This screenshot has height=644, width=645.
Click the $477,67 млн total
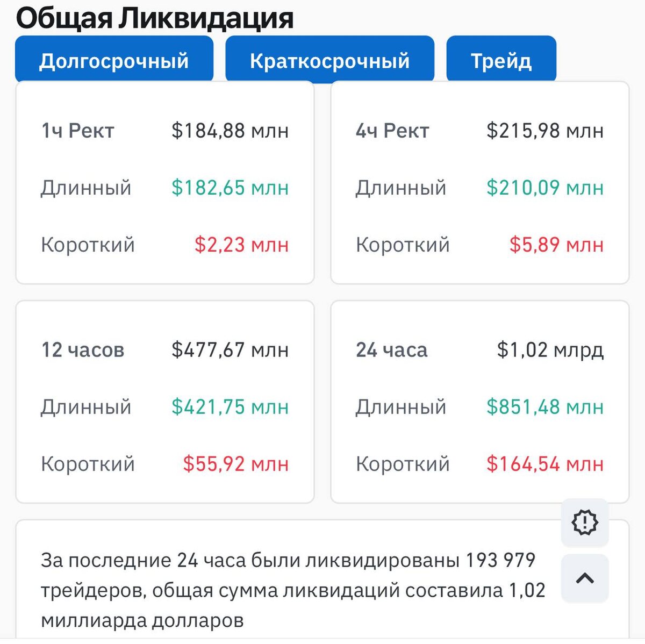230,350
